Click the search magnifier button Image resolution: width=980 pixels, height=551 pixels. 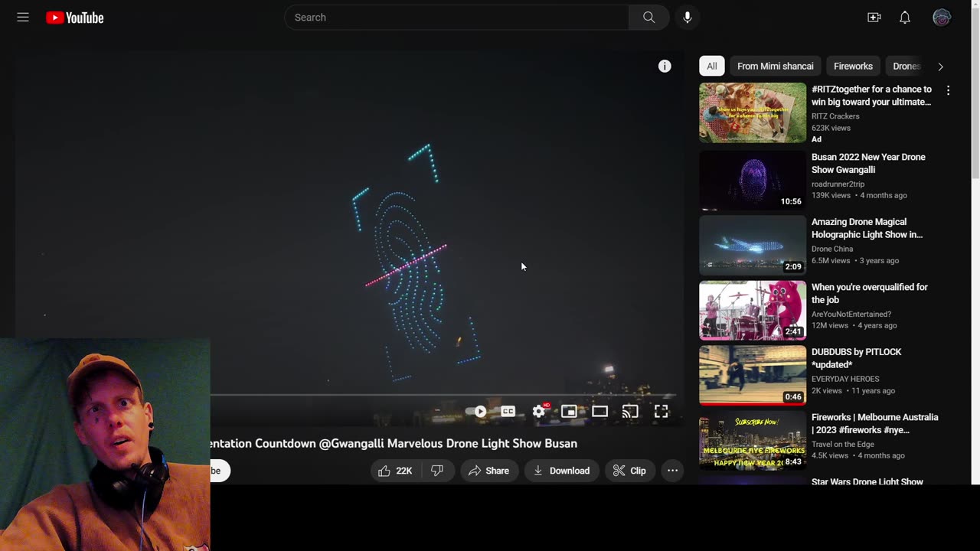[648, 18]
